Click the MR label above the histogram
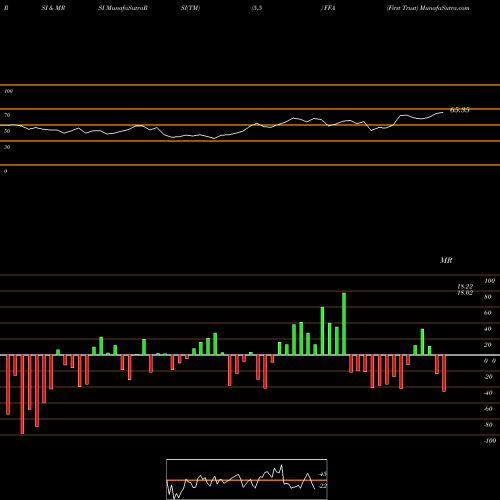This screenshot has width=500, height=500. [446, 260]
